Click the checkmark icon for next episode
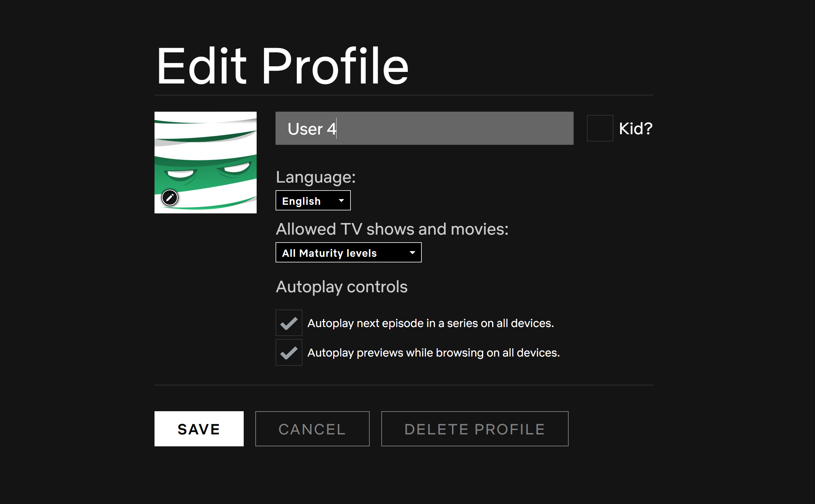Screen dimensions: 815x504 289,323
